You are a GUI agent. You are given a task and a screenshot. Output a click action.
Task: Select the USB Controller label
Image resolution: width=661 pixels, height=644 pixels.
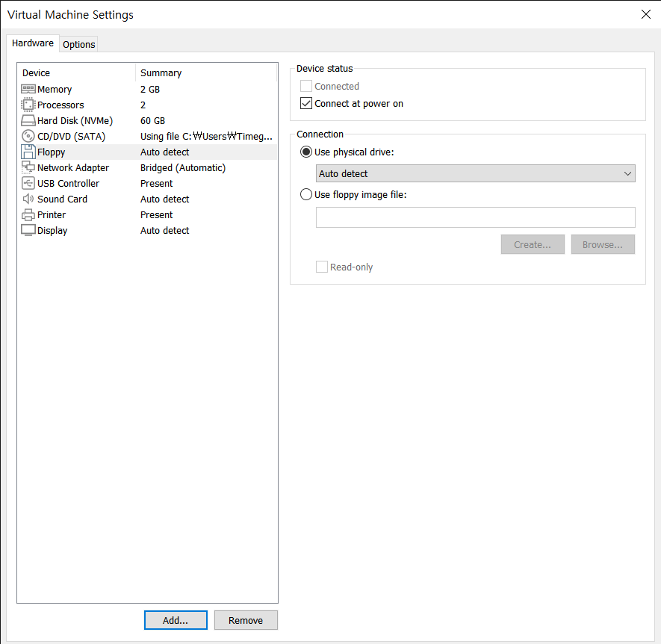click(68, 184)
